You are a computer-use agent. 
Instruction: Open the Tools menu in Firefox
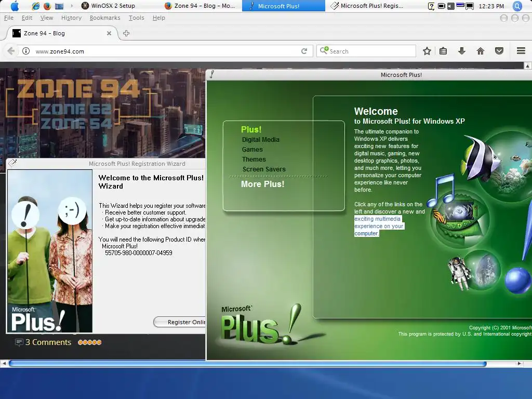click(137, 18)
